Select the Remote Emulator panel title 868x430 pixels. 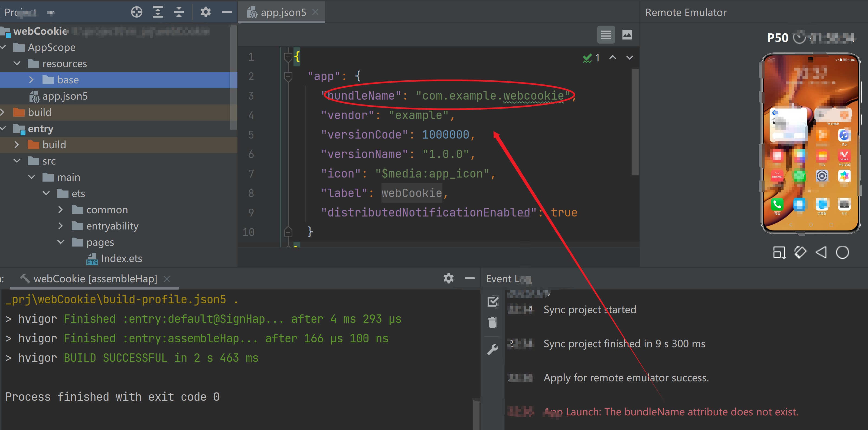point(685,12)
